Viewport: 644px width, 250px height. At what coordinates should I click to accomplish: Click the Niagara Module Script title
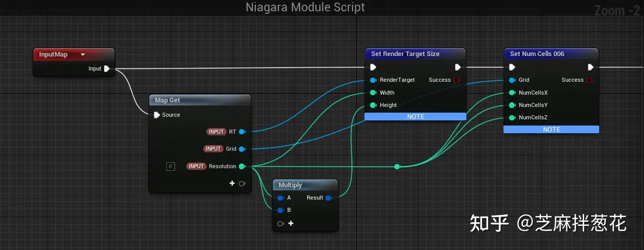point(305,7)
